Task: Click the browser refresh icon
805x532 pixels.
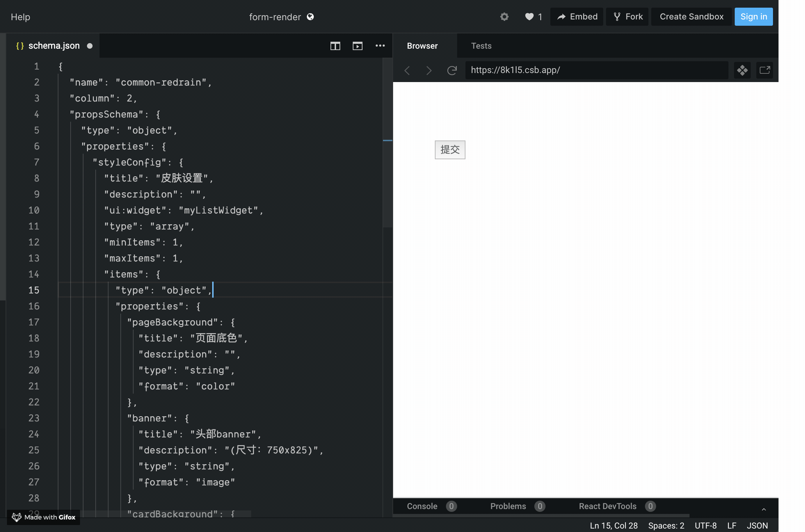Action: point(452,71)
